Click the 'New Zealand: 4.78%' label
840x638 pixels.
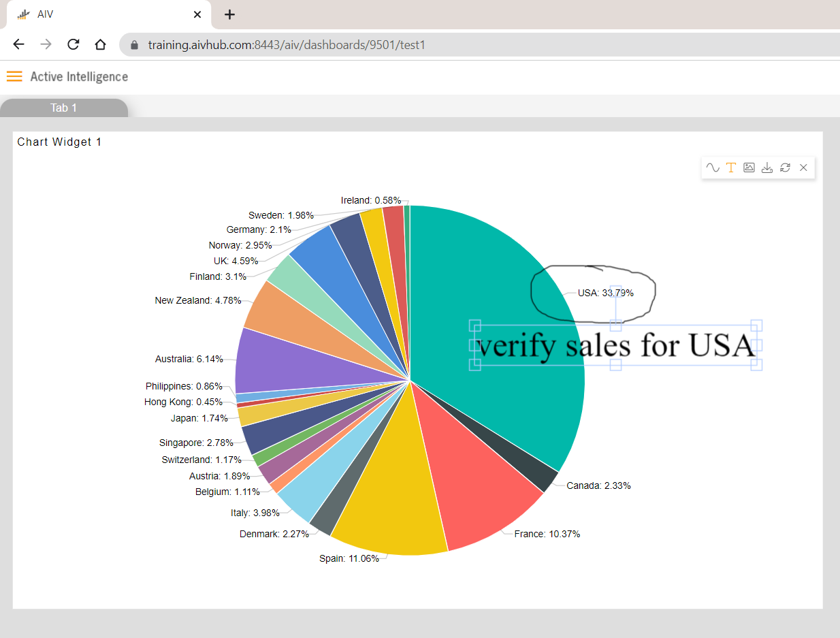(198, 300)
